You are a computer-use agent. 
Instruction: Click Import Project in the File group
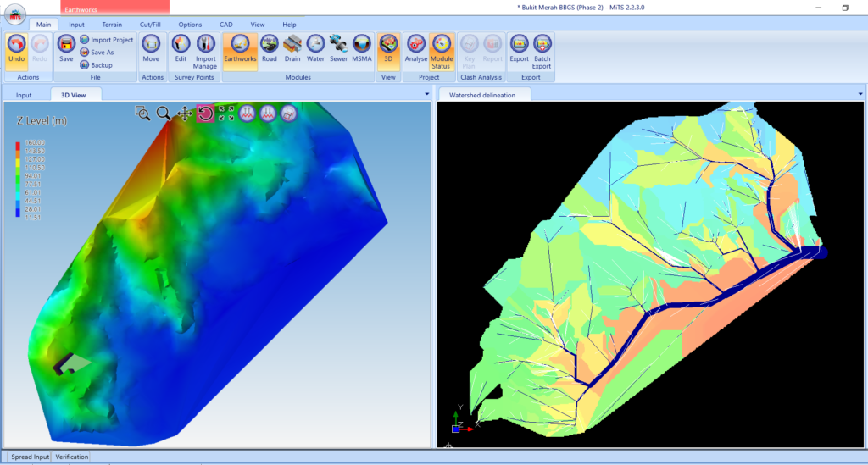coord(107,40)
